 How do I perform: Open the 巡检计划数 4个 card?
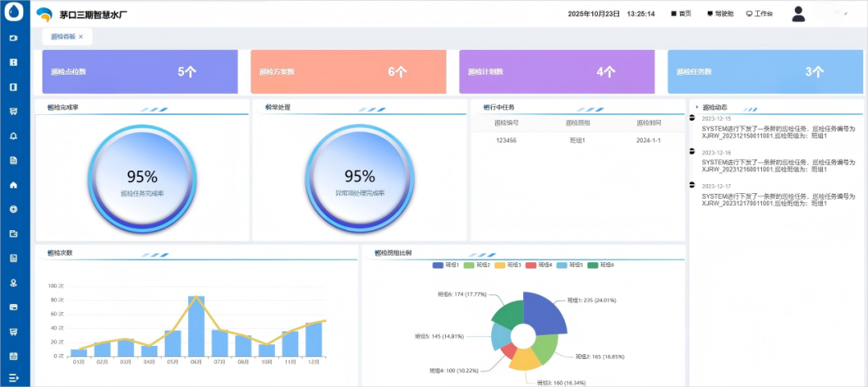[557, 72]
